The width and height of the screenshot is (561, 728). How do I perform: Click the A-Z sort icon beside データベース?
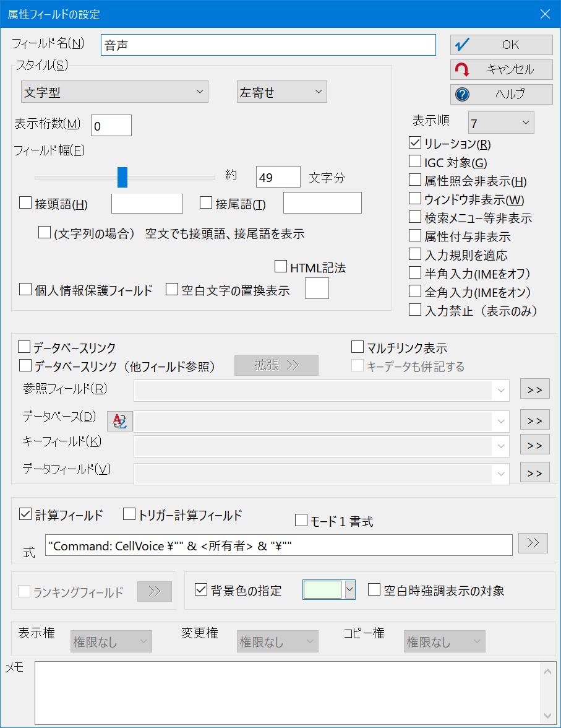120,421
